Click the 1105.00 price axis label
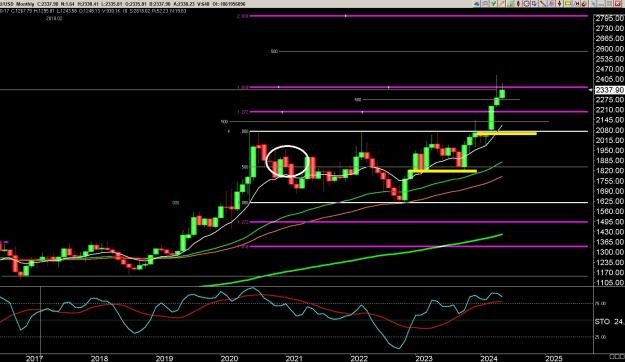This screenshot has height=362, width=625. [x=609, y=283]
